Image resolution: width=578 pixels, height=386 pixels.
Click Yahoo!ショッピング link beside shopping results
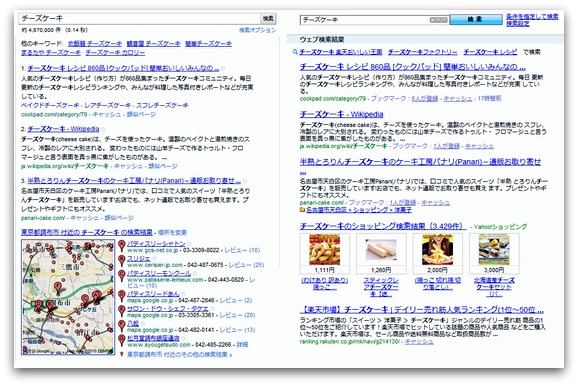click(500, 226)
